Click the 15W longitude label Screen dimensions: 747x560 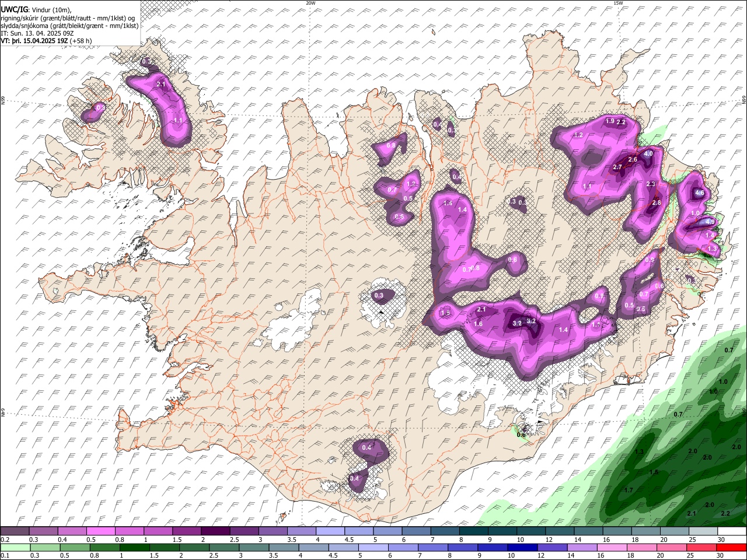point(618,3)
